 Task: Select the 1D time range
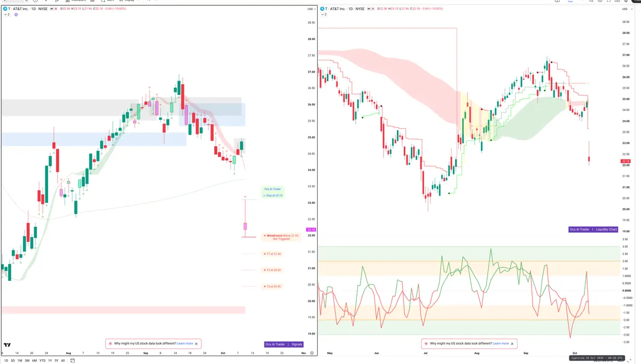tap(6, 360)
